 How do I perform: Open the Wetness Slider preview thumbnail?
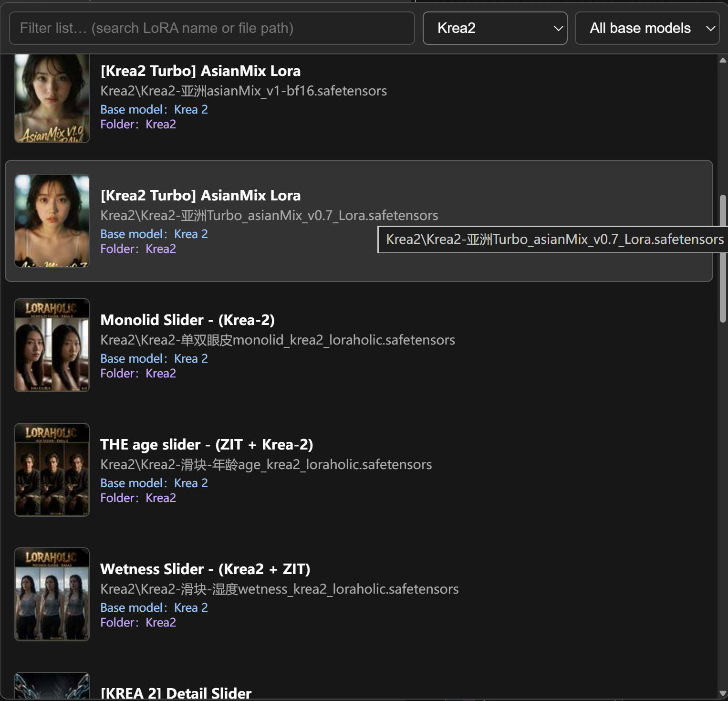pyautogui.click(x=52, y=594)
